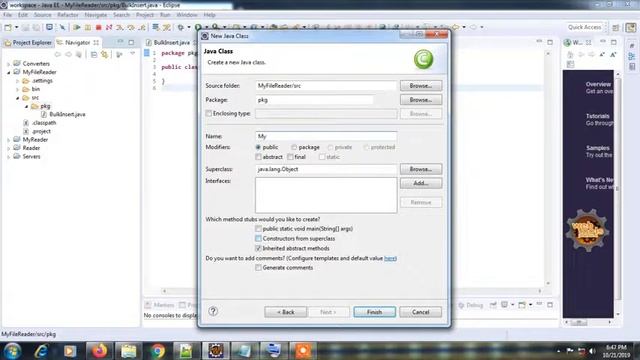The height and width of the screenshot is (360, 640).
Task: Enable Generate comments checkbox
Action: [258, 268]
